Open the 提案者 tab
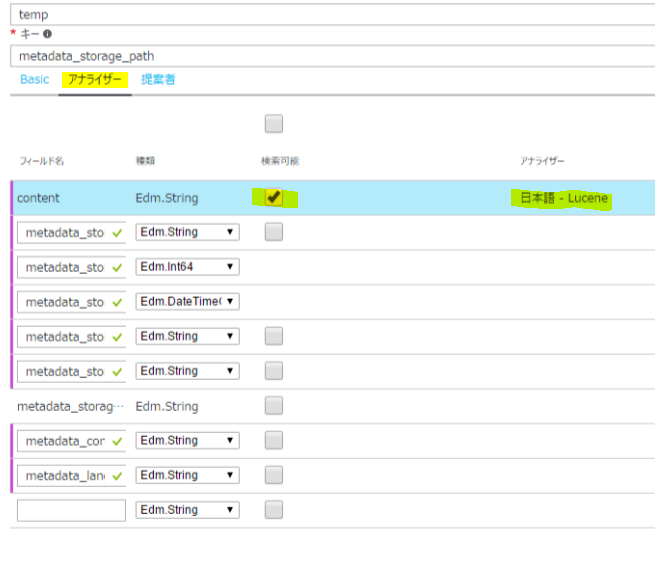Image resolution: width=655 pixels, height=582 pixels. coord(158,79)
